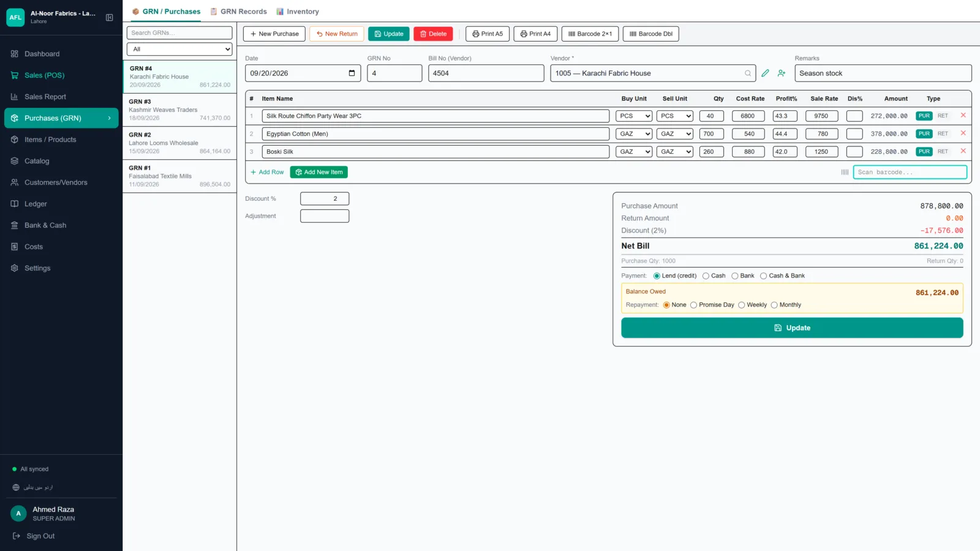Image resolution: width=980 pixels, height=551 pixels.
Task: Switch language via Urdu globe link
Action: coord(33,487)
